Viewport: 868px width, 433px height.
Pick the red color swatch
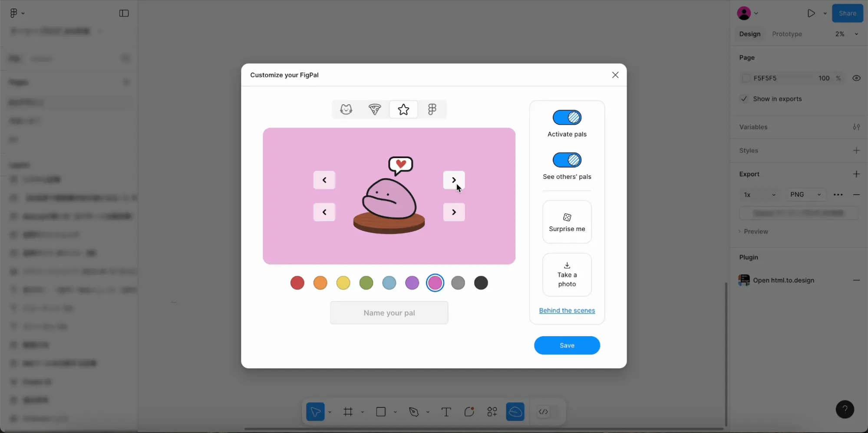(297, 283)
